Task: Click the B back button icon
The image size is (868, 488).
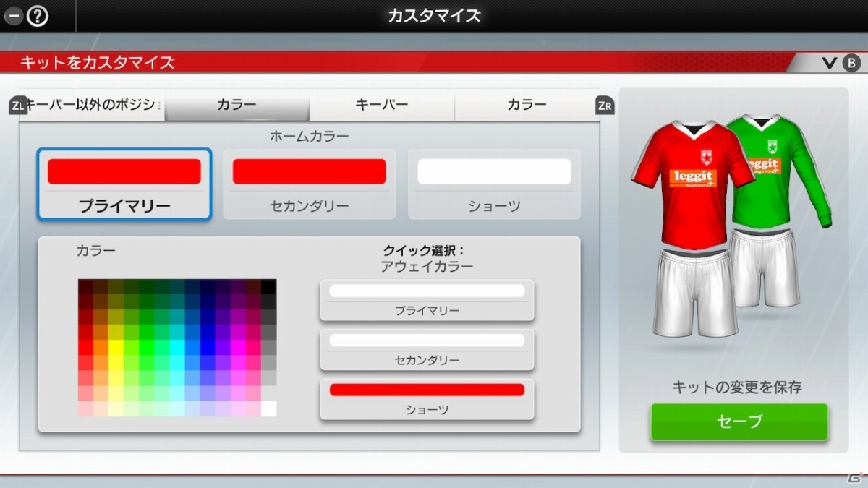Action: (x=851, y=63)
